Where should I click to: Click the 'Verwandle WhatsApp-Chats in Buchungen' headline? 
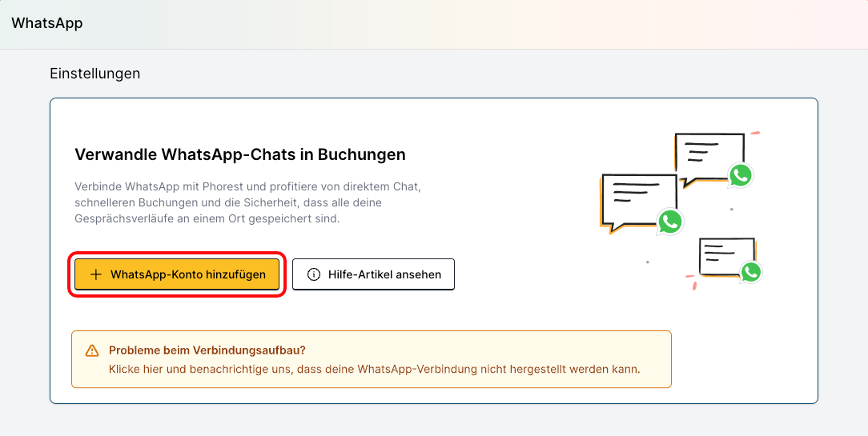(x=240, y=154)
